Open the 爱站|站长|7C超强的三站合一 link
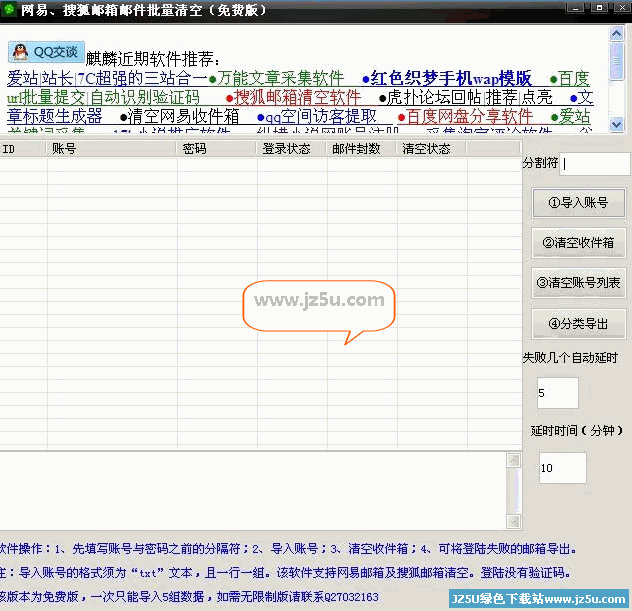The height and width of the screenshot is (611, 632). tap(107, 78)
